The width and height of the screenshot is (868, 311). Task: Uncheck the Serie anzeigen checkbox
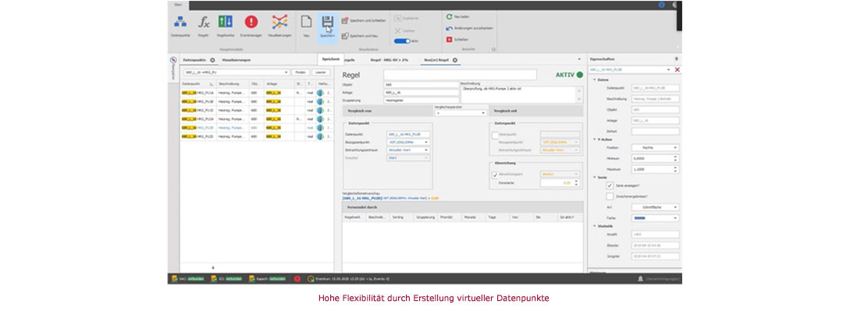pyautogui.click(x=610, y=186)
